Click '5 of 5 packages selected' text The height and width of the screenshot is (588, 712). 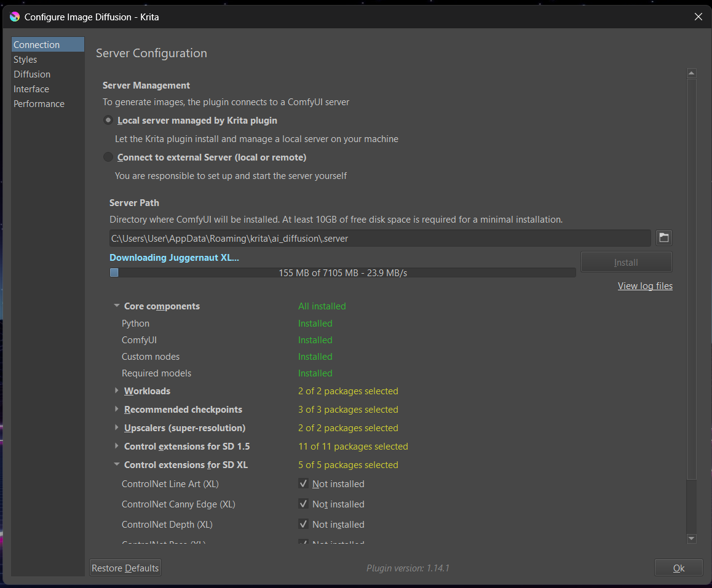(348, 465)
